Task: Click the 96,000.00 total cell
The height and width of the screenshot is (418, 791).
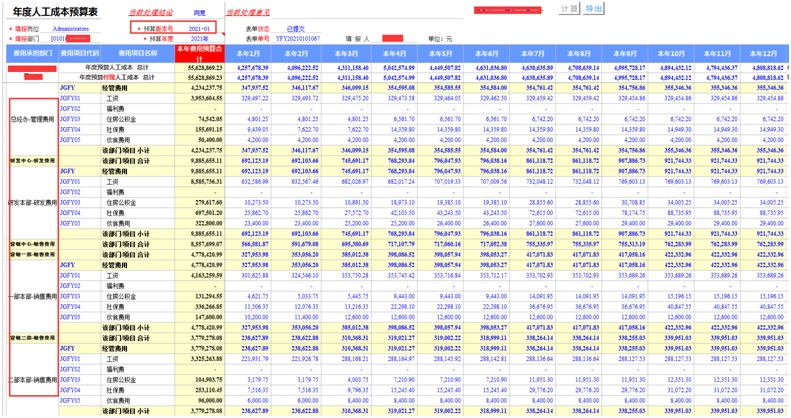Action: (x=200, y=400)
